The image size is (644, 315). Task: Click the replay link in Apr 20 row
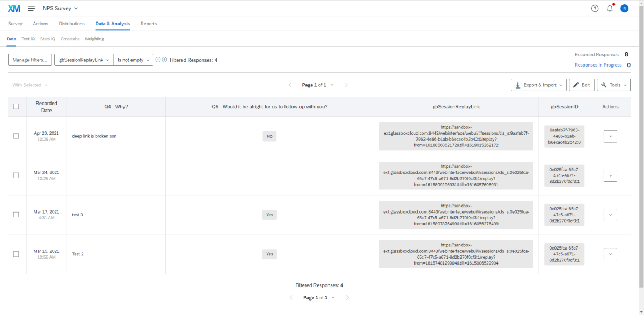(456, 136)
